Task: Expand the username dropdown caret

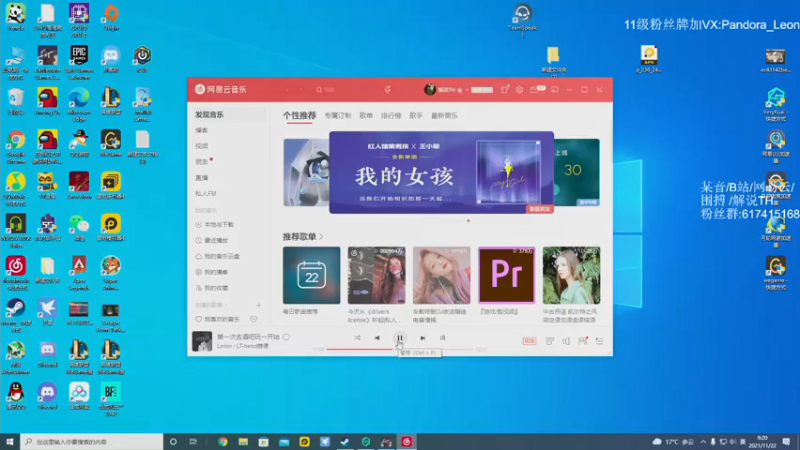Action: (x=466, y=90)
